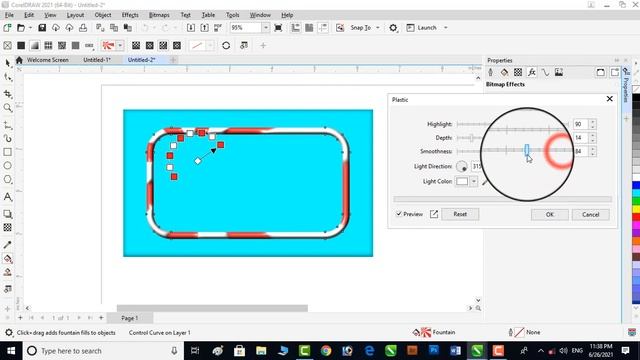Pick the blue swatch in color palette
Viewport: 640px width, 360px height.
tap(636, 185)
